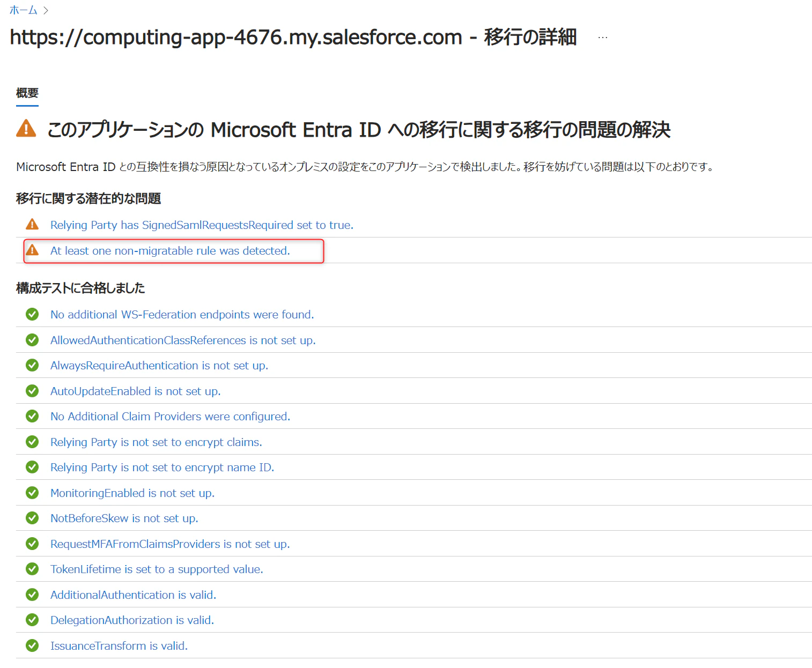
Task: Click green check for WS-Federation endpoints row
Action: click(32, 314)
